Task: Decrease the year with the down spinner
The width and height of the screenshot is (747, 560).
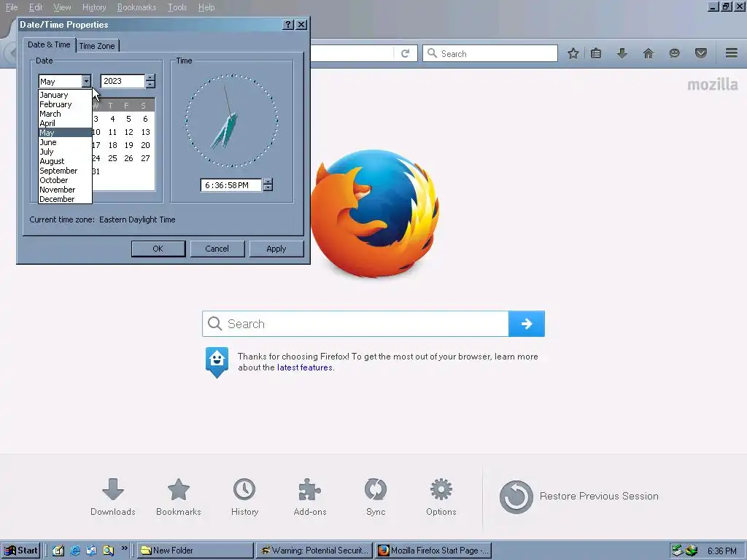Action: (150, 85)
